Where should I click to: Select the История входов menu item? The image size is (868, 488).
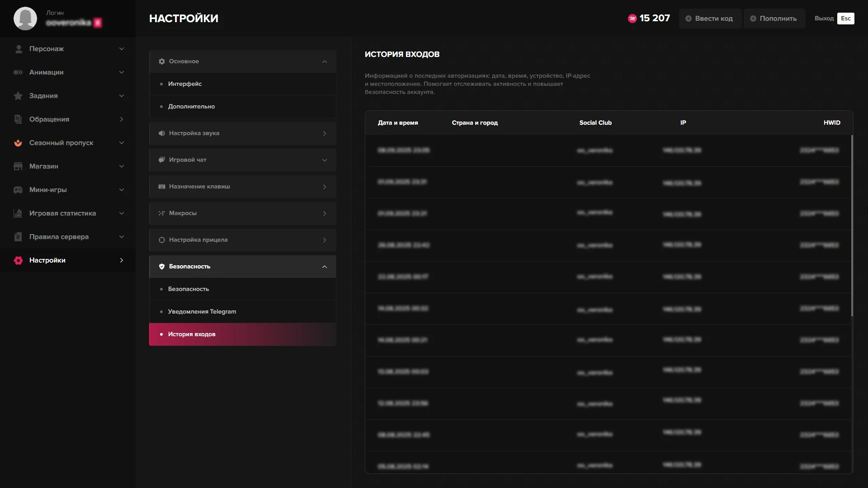[x=192, y=334]
